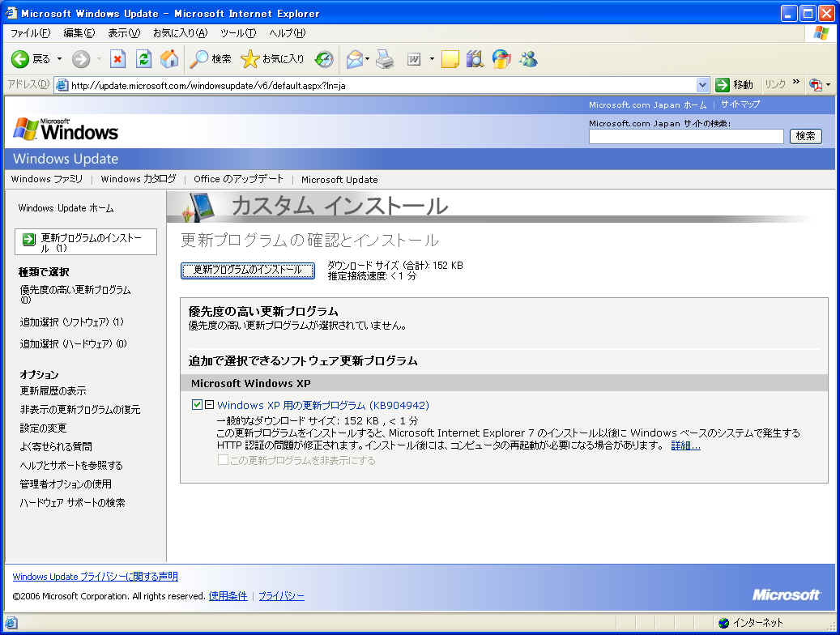Expand the address bar dropdown arrow
The width and height of the screenshot is (840, 635).
(702, 85)
